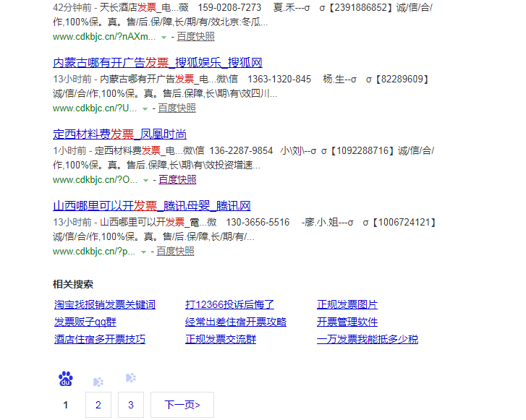Image resolution: width=526 pixels, height=420 pixels.
Task: Open 百度快照 for the www.cdkbjc.cn/?nAXm... result
Action: 195,37
